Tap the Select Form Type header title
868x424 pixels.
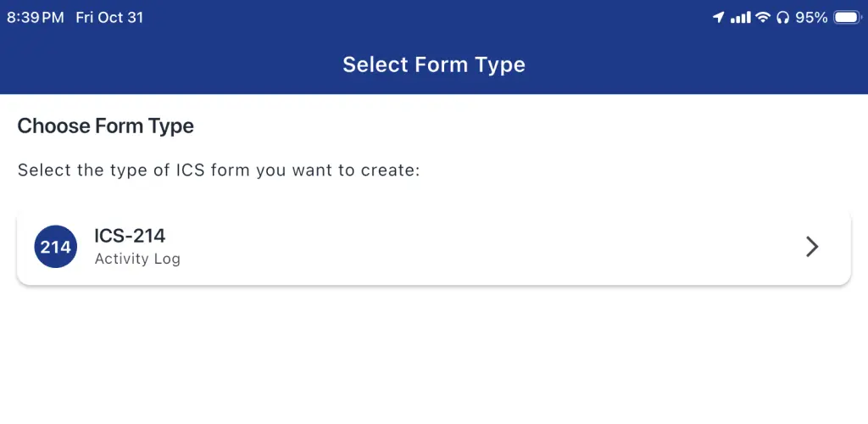(434, 64)
